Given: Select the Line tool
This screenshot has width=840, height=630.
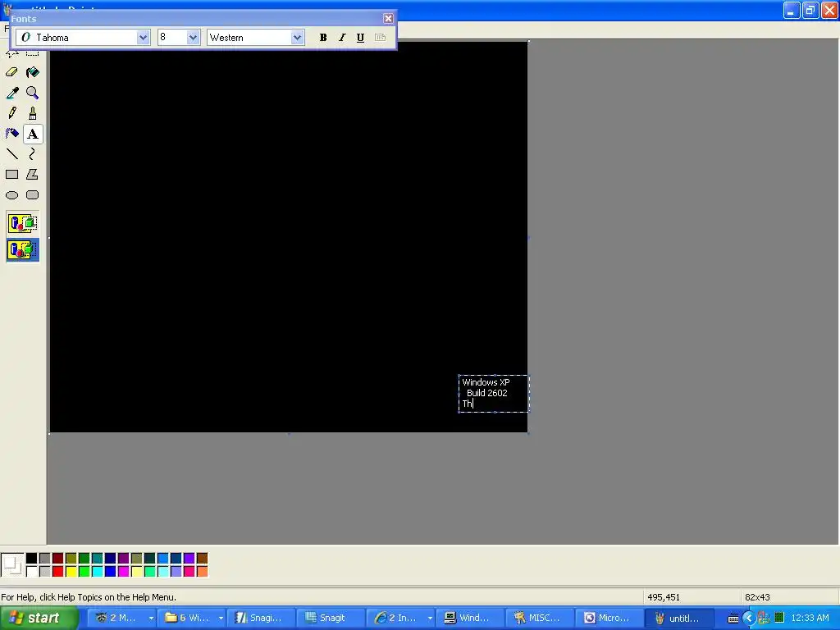Looking at the screenshot, I should (x=11, y=154).
